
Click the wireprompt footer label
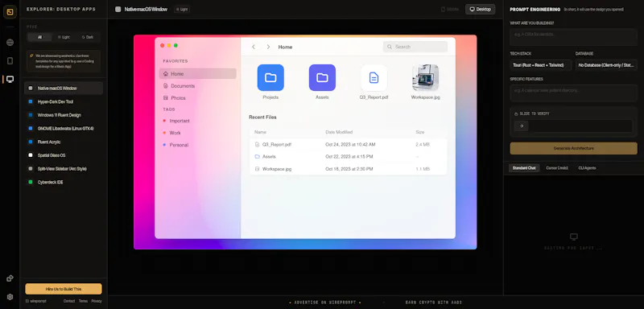pos(36,301)
